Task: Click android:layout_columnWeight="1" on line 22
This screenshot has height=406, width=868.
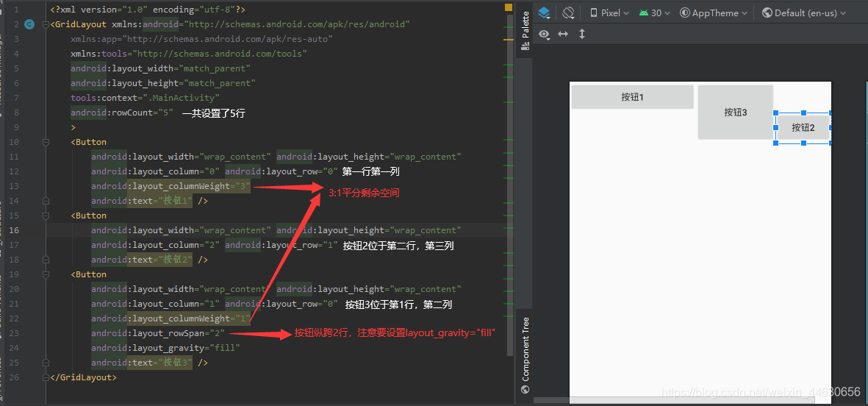Action: click(x=171, y=318)
